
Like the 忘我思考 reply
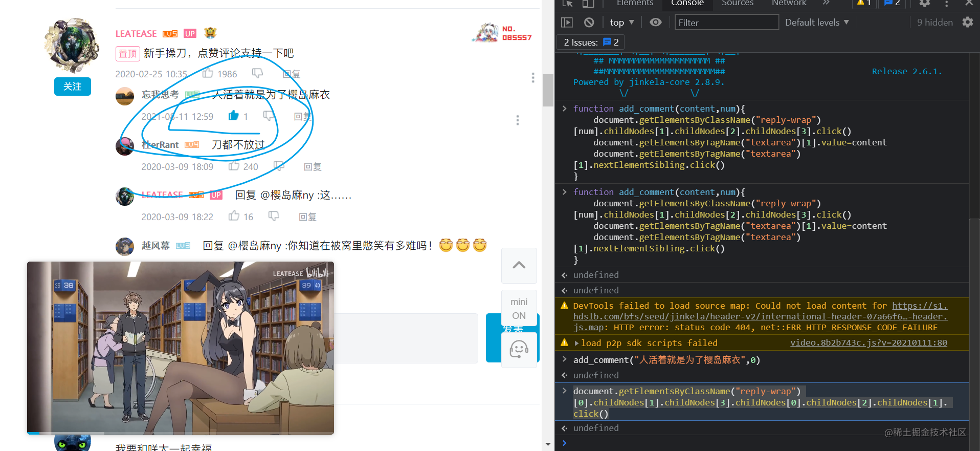pyautogui.click(x=234, y=116)
